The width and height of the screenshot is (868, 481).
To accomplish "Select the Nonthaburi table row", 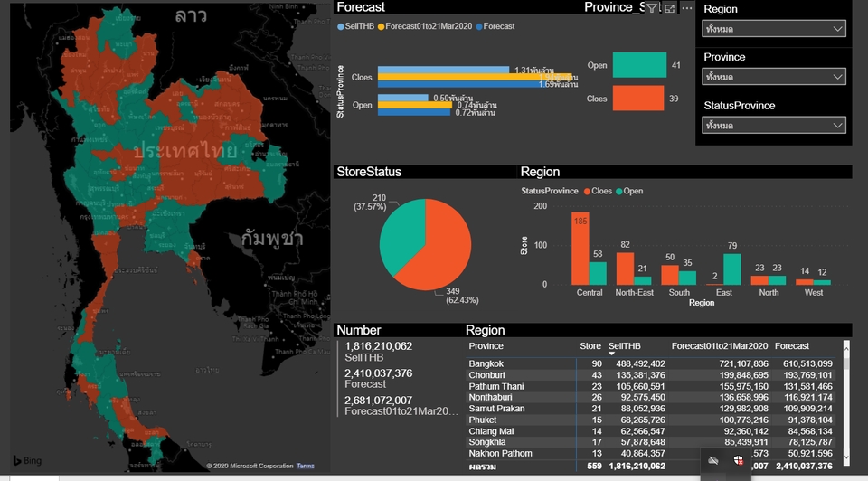I will [x=650, y=397].
